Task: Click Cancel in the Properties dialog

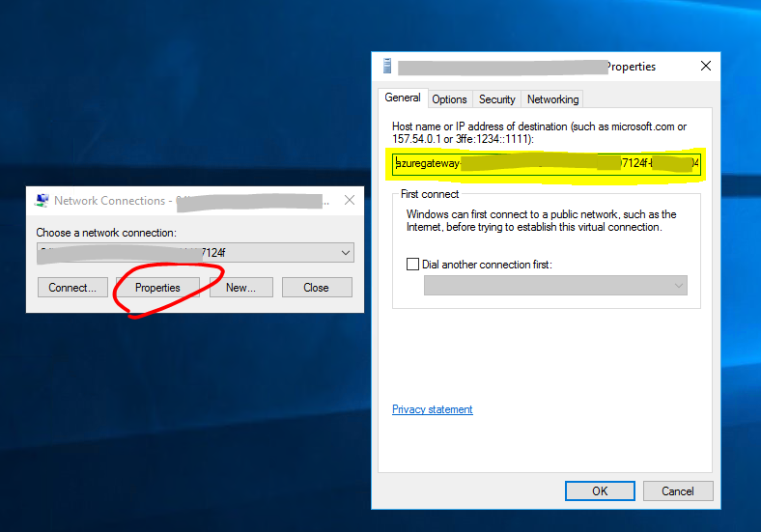Action: (678, 490)
